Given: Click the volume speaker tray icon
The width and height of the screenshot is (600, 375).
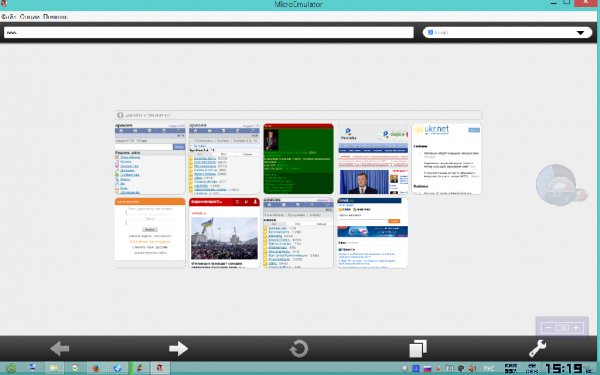Looking at the screenshot, I should click(472, 368).
